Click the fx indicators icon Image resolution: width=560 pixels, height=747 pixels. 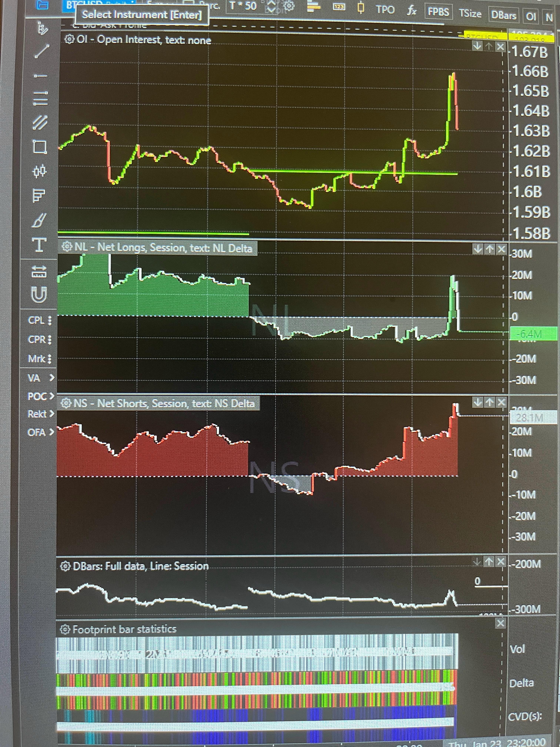click(411, 11)
